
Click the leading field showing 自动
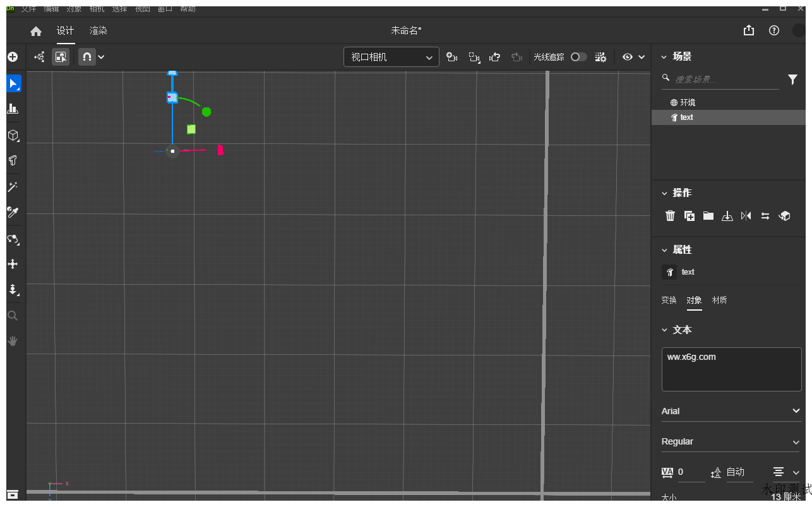point(739,472)
